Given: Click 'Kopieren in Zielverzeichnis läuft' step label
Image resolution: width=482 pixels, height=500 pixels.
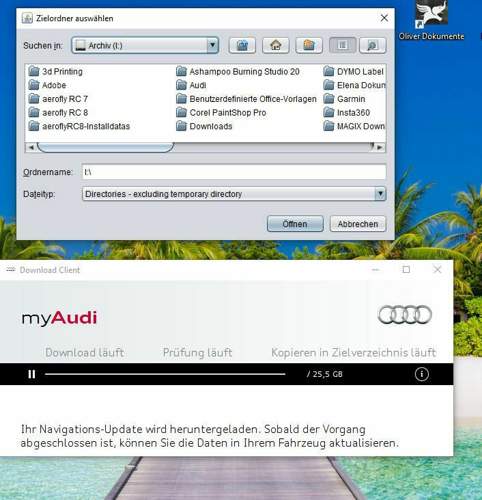Looking at the screenshot, I should click(x=353, y=352).
